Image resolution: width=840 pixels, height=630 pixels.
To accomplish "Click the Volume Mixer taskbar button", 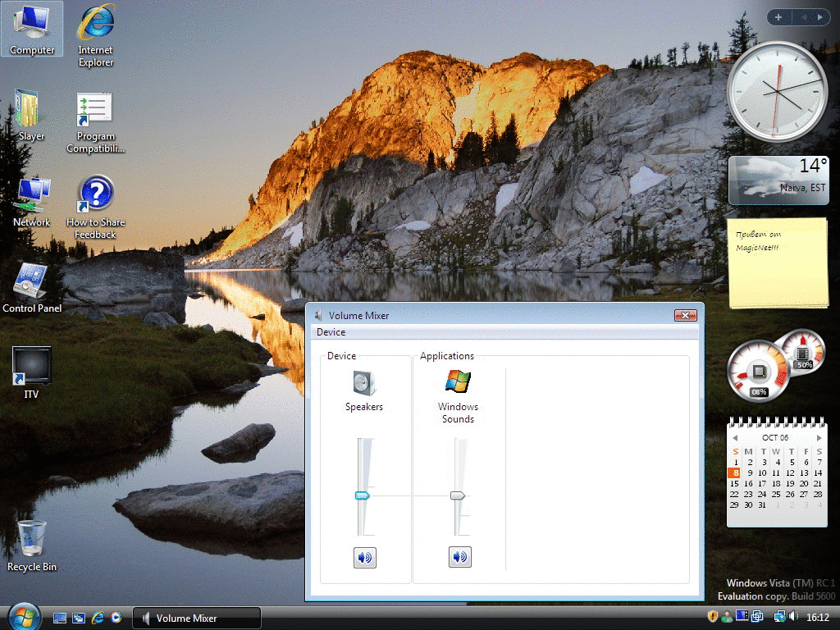I will [197, 619].
